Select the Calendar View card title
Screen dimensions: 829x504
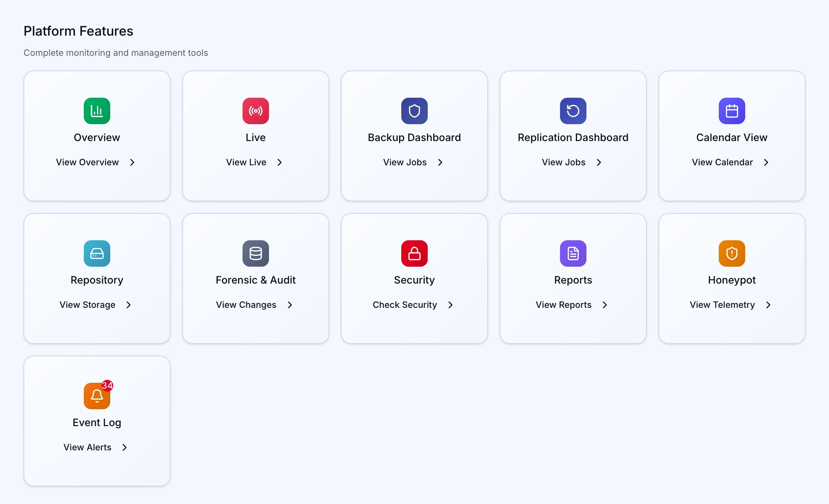(x=732, y=137)
